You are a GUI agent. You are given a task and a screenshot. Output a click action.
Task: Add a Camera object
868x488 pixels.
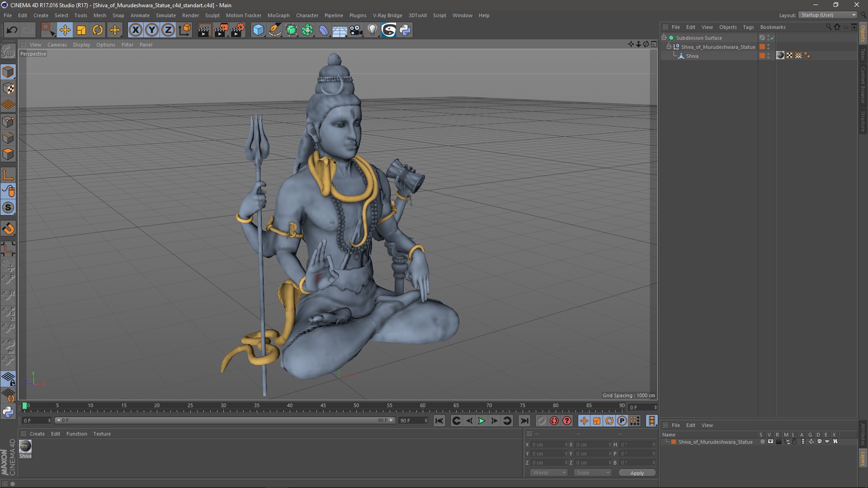pyautogui.click(x=356, y=30)
